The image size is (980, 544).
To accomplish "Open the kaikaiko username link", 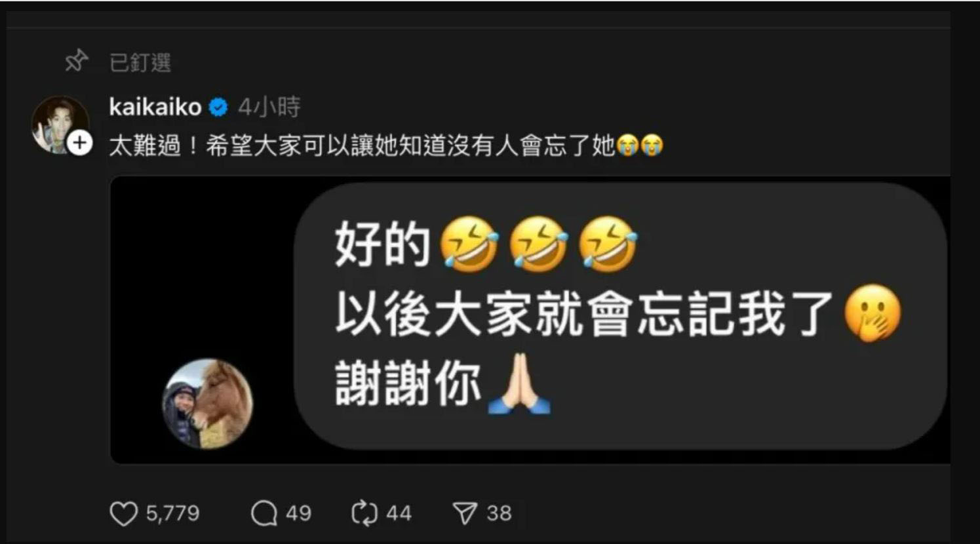I will (x=155, y=107).
